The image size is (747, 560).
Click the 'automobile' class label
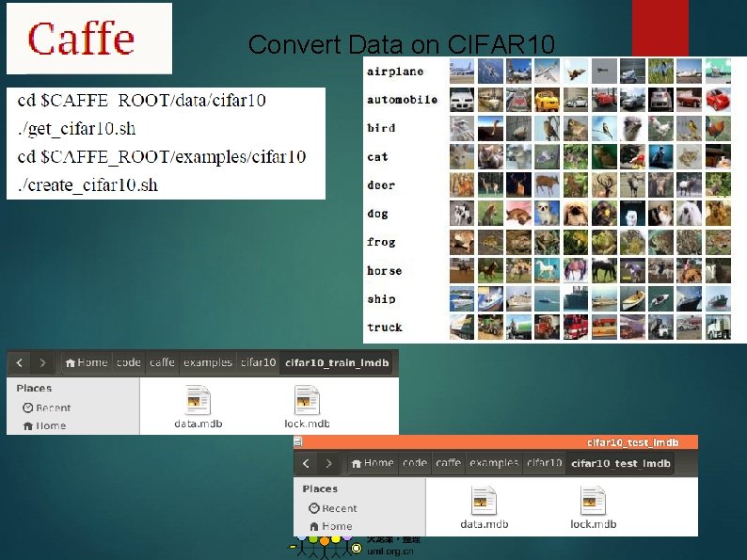click(x=402, y=100)
